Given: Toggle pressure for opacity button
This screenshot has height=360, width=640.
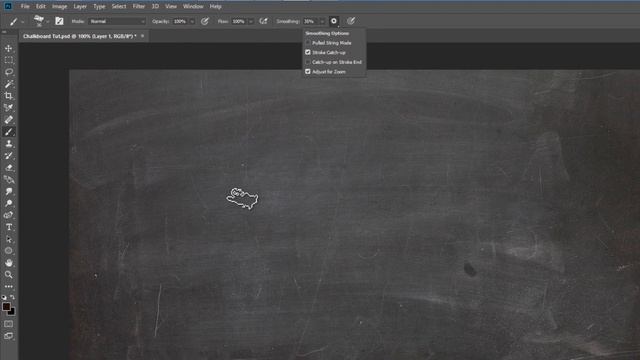Looking at the screenshot, I should pos(205,21).
